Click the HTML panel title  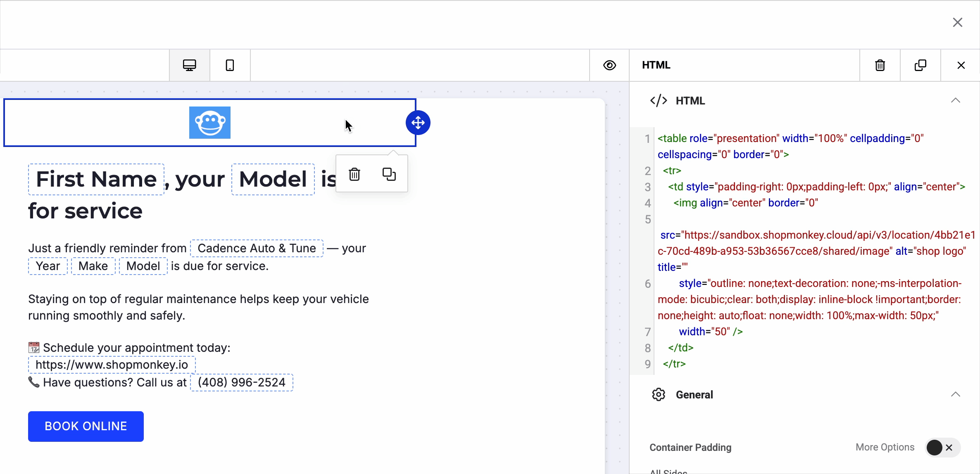[656, 65]
